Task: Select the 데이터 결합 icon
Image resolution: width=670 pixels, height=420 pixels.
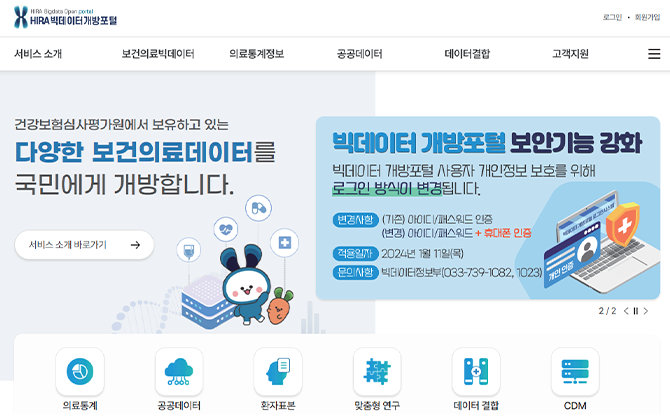Action: point(476,371)
